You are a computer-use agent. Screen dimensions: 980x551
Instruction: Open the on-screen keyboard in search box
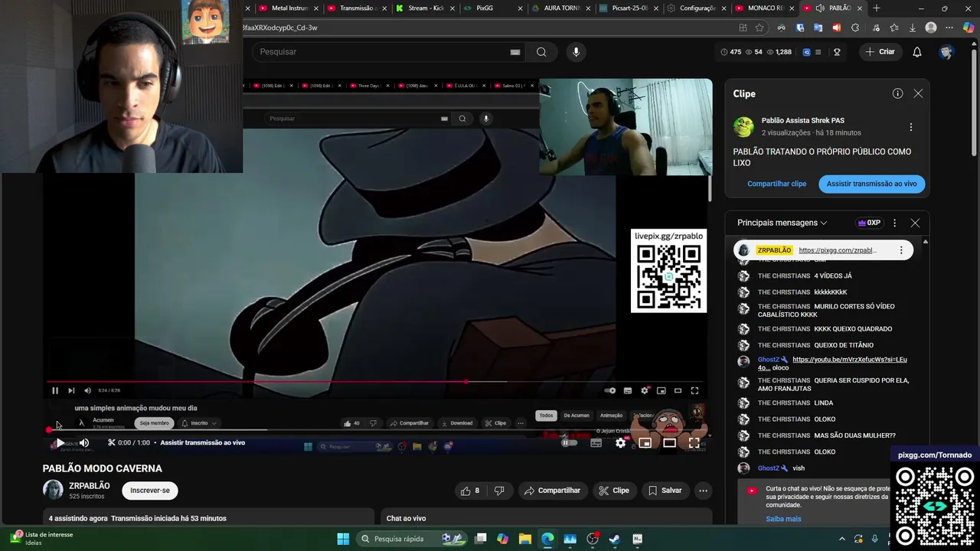coord(515,52)
